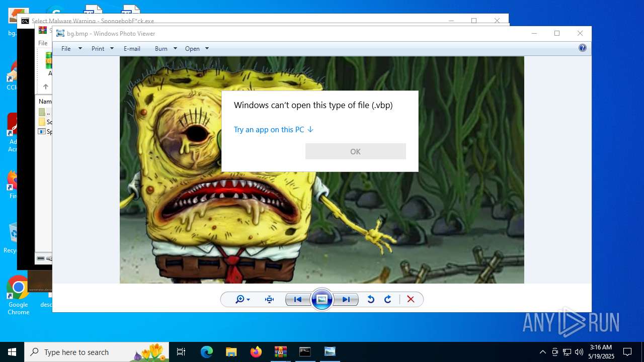This screenshot has width=644, height=362.
Task: Open the Burn menu
Action: (x=161, y=49)
